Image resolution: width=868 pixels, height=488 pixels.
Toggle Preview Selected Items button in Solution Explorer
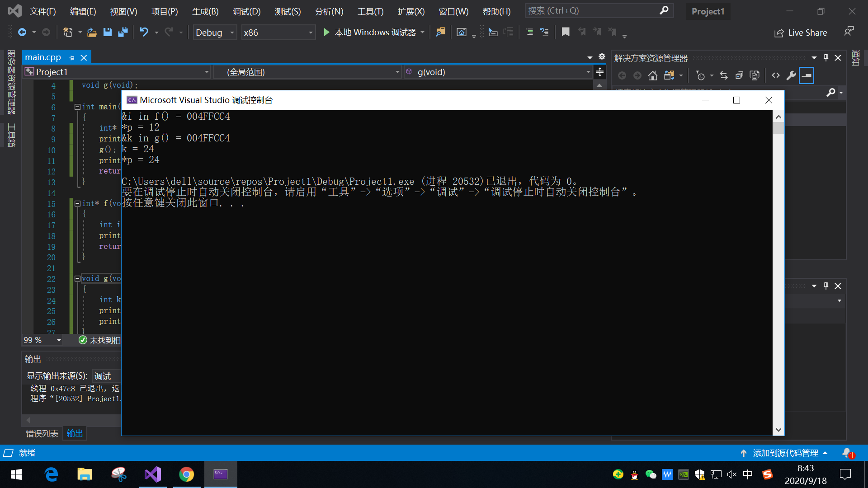[x=807, y=75]
